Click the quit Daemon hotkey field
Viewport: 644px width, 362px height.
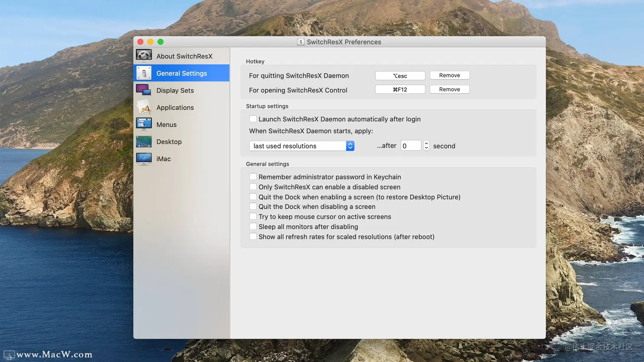click(x=400, y=76)
